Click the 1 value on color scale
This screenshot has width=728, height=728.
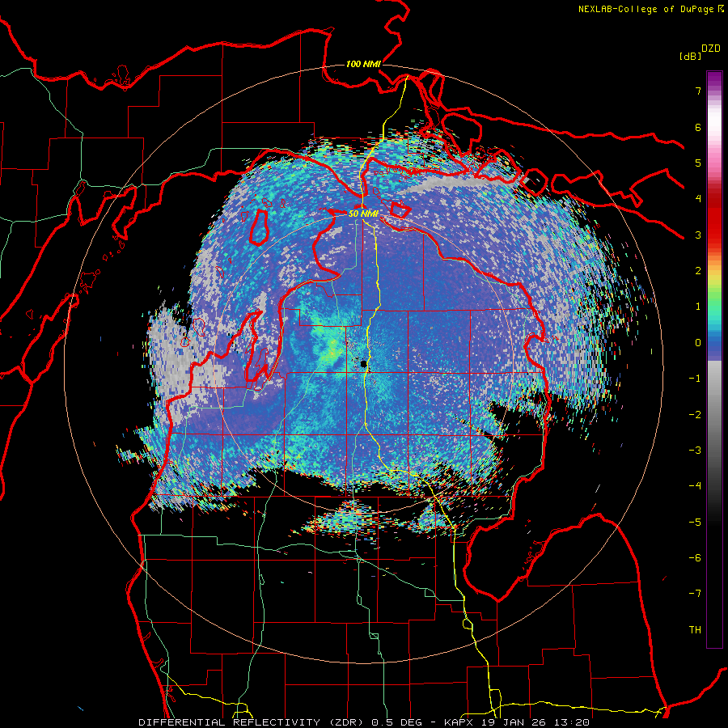click(x=698, y=307)
